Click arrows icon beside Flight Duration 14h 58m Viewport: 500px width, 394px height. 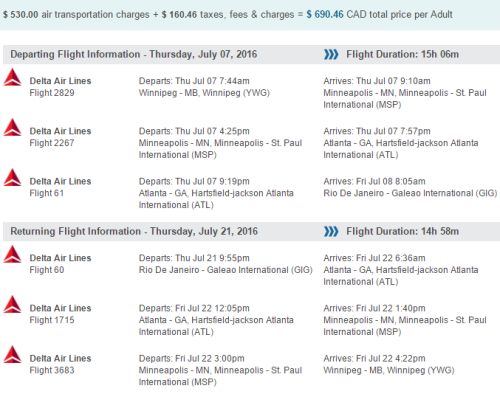[331, 231]
